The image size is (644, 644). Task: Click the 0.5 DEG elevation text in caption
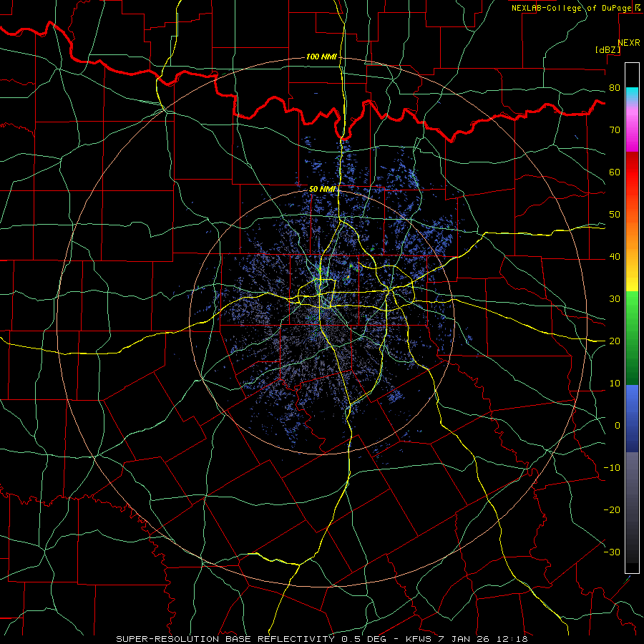[x=364, y=639]
